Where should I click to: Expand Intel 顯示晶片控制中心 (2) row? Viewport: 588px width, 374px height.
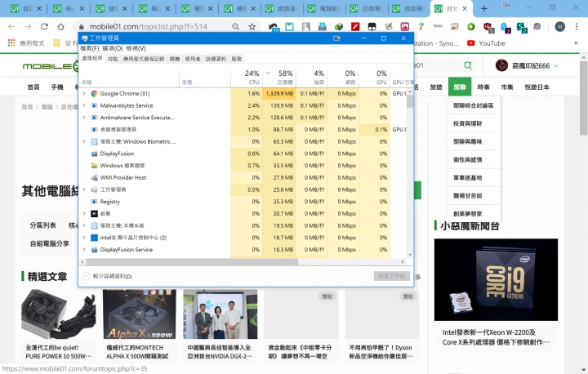click(x=84, y=238)
